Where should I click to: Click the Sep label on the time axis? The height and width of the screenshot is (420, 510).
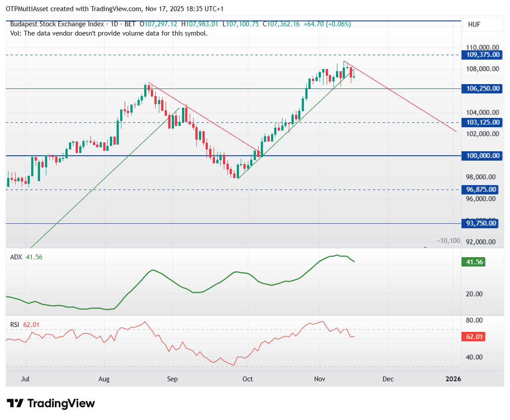(172, 379)
